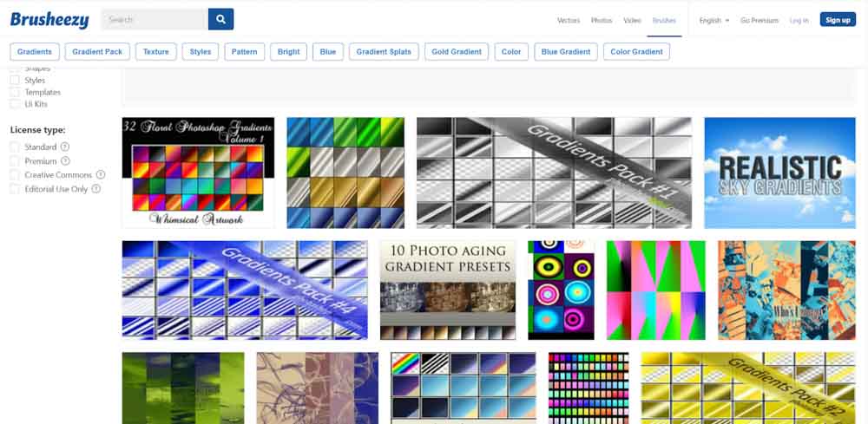Click help icon beside Editorial Use Only
This screenshot has height=424, width=868.
click(x=96, y=189)
